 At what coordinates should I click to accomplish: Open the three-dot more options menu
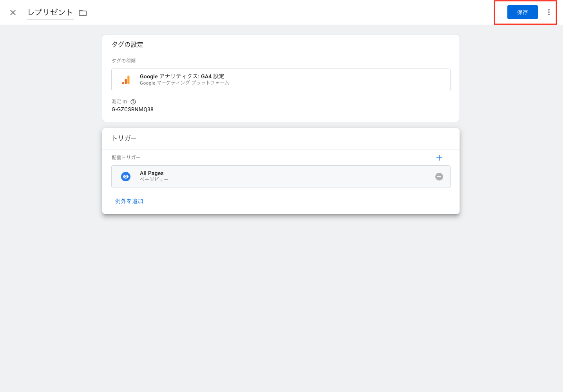pos(549,13)
